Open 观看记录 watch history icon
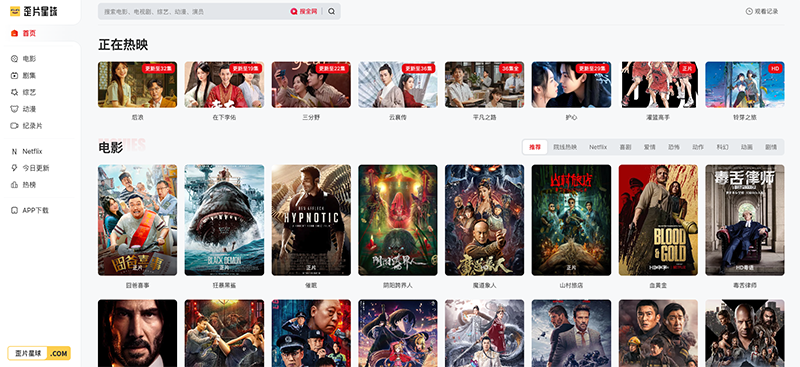The width and height of the screenshot is (800, 367). (749, 11)
